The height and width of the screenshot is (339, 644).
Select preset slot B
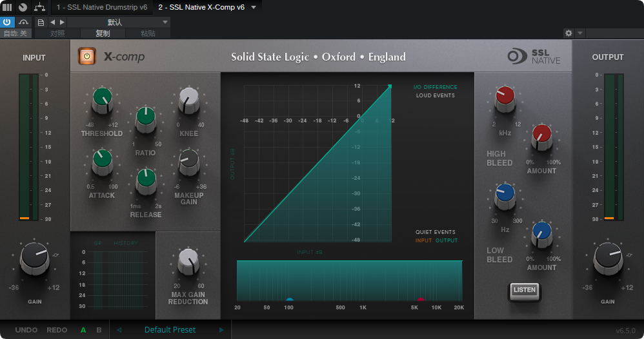coord(99,330)
